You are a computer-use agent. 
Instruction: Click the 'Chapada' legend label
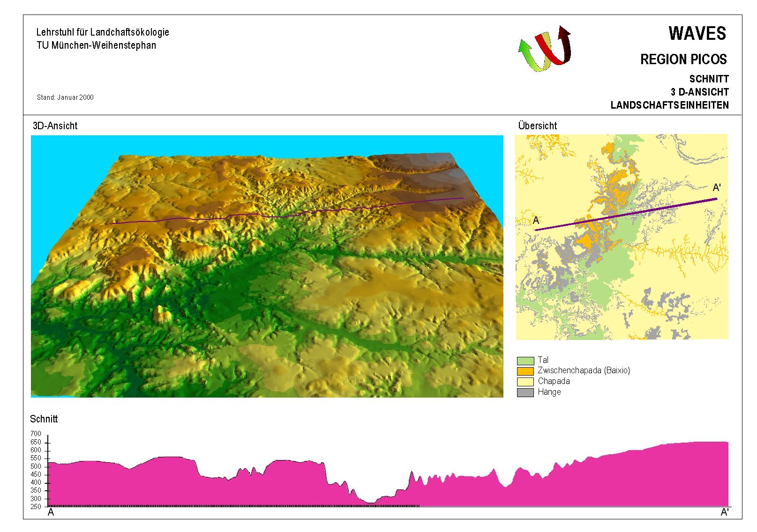tap(554, 381)
